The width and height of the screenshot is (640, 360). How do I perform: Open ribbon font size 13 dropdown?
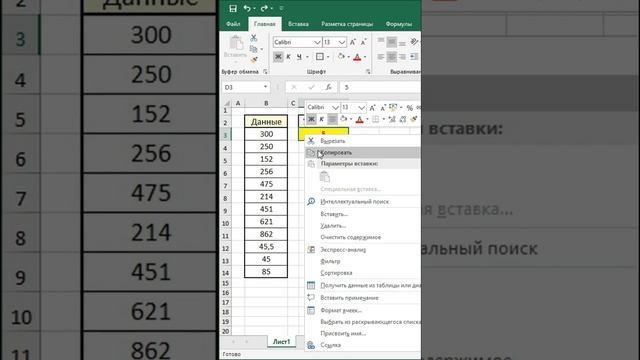[342, 42]
